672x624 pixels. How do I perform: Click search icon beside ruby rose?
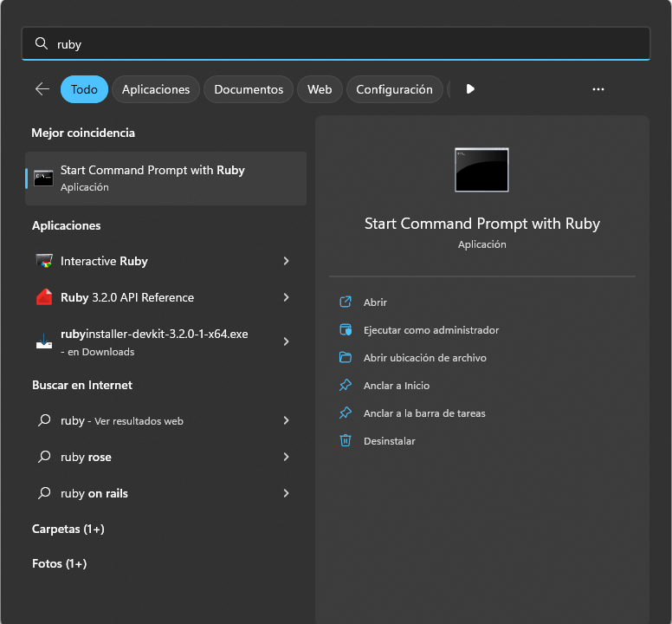44,457
